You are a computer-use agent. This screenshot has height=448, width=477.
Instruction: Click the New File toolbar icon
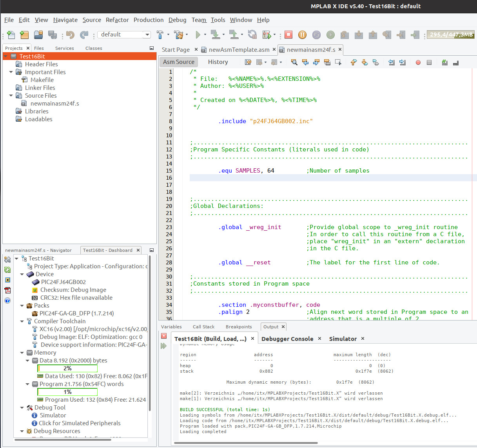(11, 35)
